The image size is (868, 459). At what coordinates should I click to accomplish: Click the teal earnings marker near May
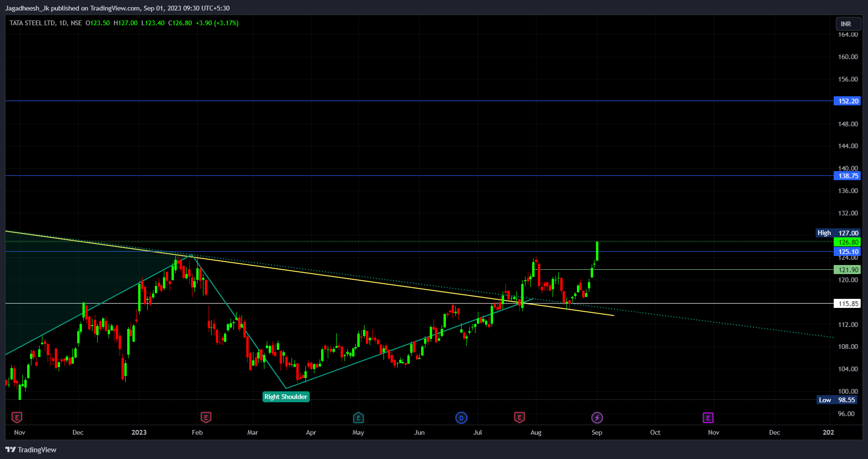click(x=358, y=418)
